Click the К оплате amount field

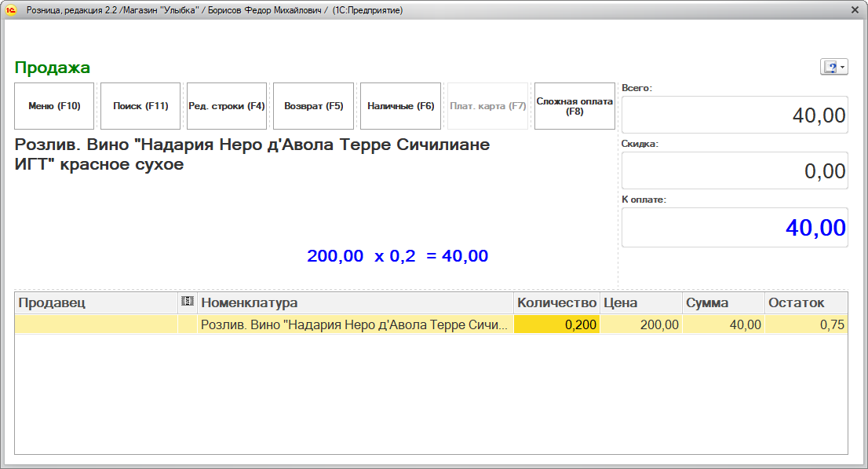click(x=735, y=227)
